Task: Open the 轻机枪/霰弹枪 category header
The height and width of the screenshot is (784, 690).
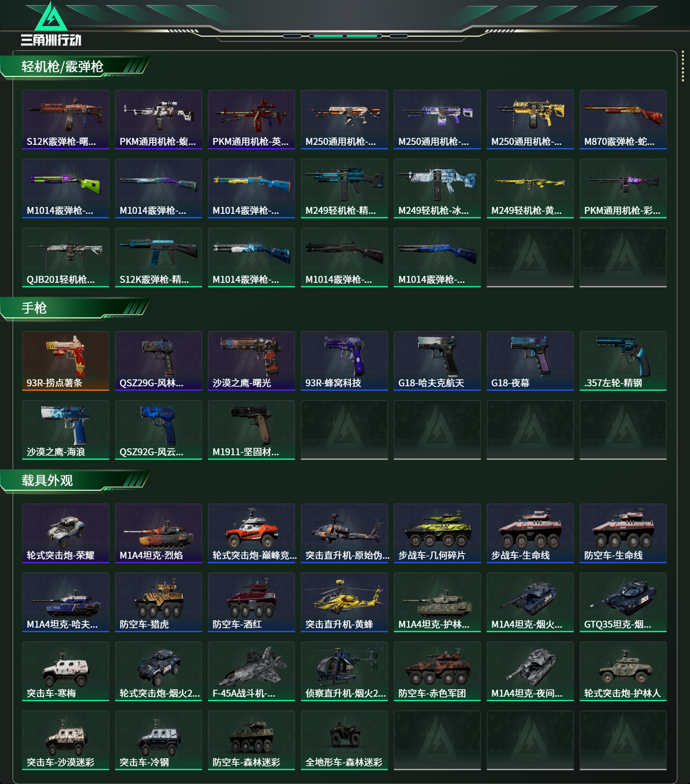Action: 63,67
